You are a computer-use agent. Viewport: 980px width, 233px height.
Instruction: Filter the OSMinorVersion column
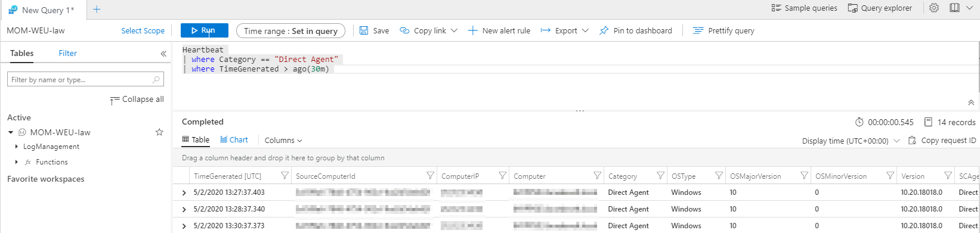(x=890, y=176)
